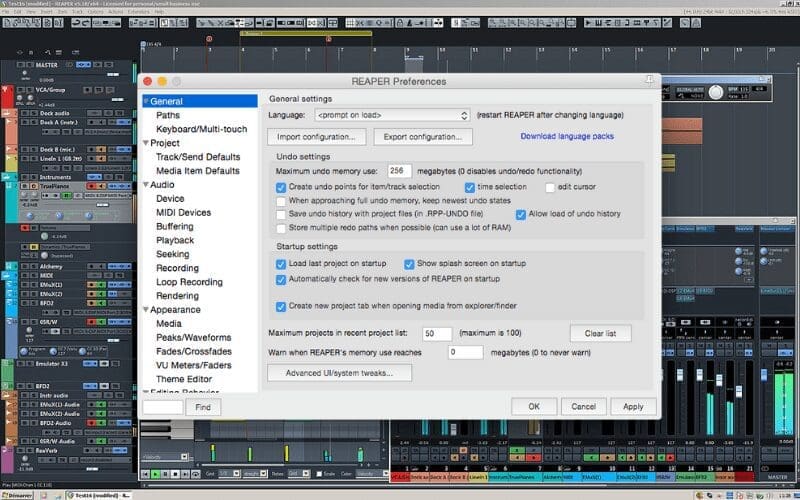The height and width of the screenshot is (500, 800).
Task: Select Peaks/Waveforms preferences page
Action: pyautogui.click(x=194, y=337)
